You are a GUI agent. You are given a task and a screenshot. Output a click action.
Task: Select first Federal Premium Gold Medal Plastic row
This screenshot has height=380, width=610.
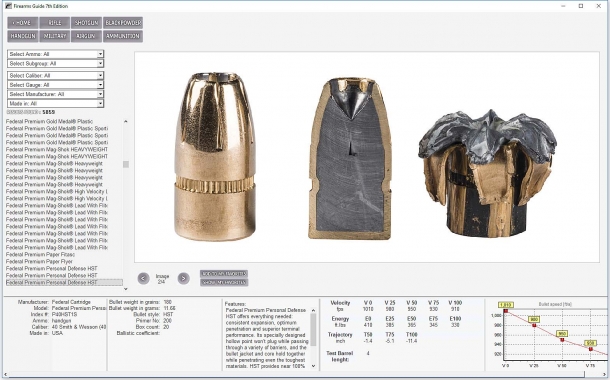pyautogui.click(x=49, y=121)
